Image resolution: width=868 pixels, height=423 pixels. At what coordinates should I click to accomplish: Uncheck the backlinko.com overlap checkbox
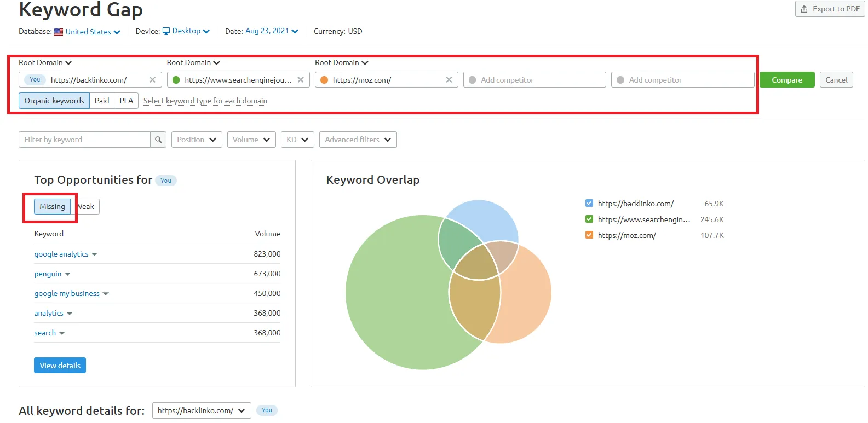click(x=589, y=204)
